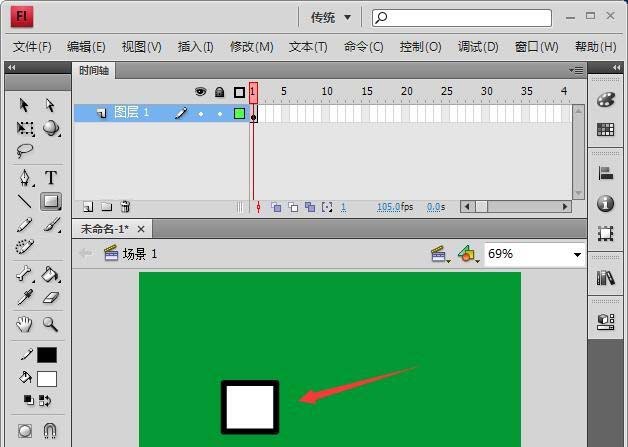Select the Bone tool
Image resolution: width=628 pixels, height=447 pixels.
pos(25,274)
